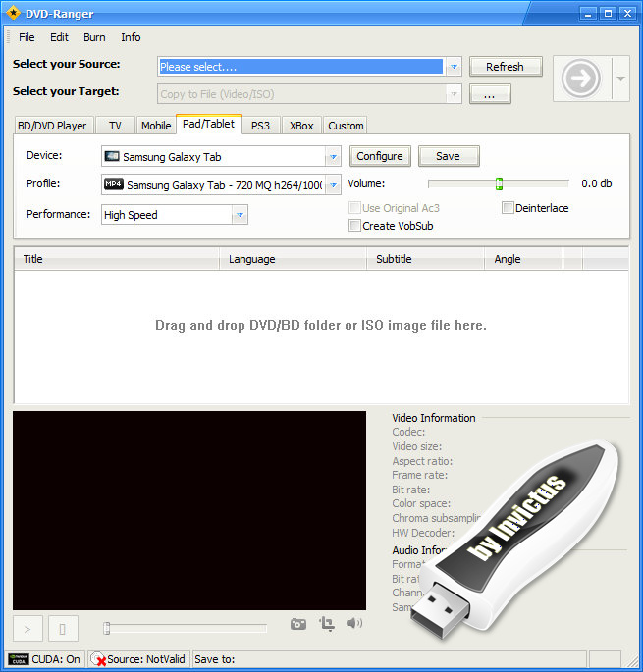Viewport: 643px width, 672px height.
Task: Click the '0.0 db' volume value
Action: pyautogui.click(x=597, y=183)
